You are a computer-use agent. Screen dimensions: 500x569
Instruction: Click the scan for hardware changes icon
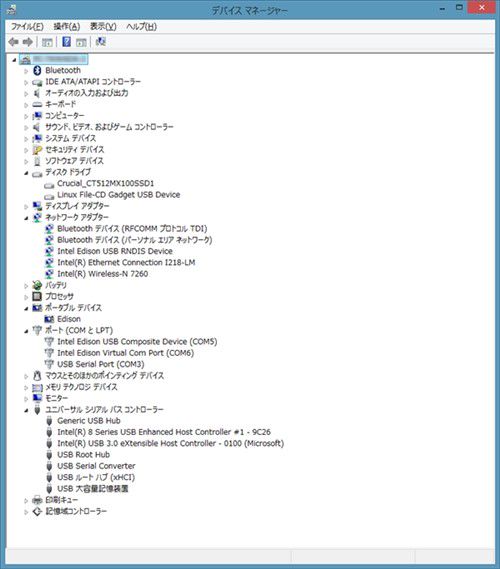coord(101,42)
